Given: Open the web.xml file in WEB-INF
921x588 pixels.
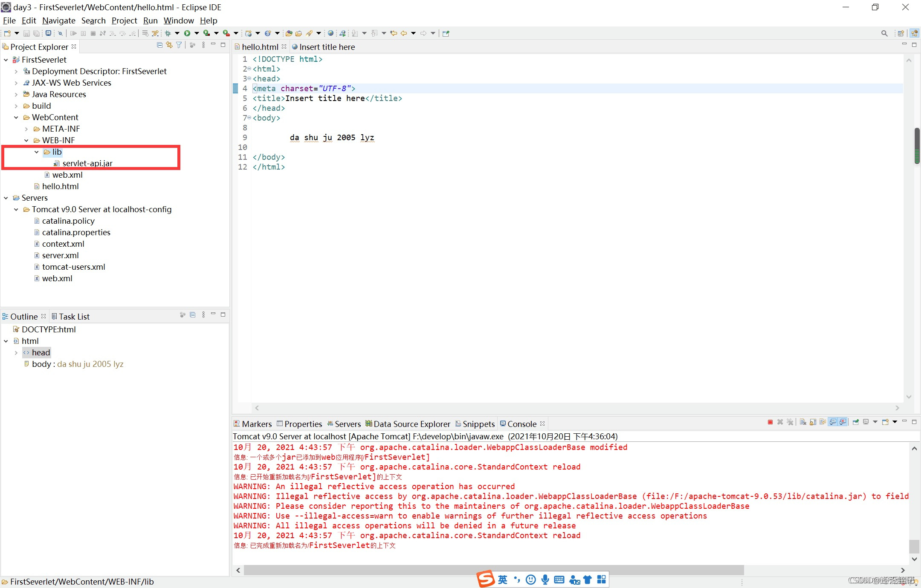Looking at the screenshot, I should click(68, 174).
